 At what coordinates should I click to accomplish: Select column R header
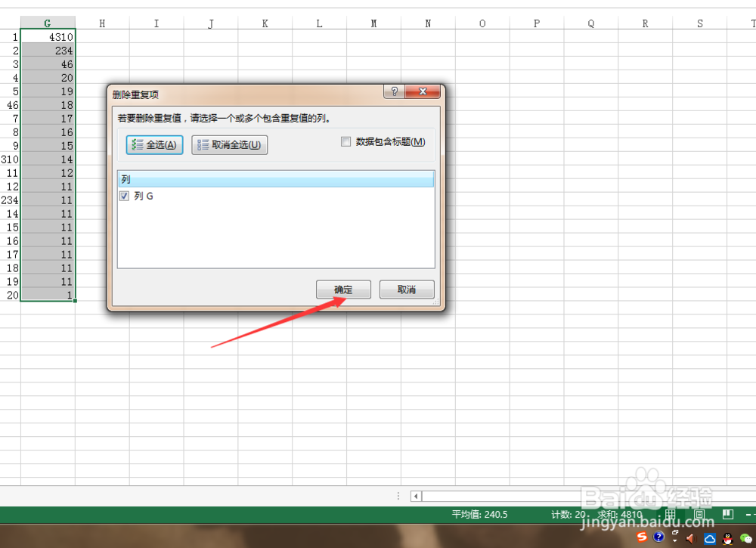coord(645,23)
